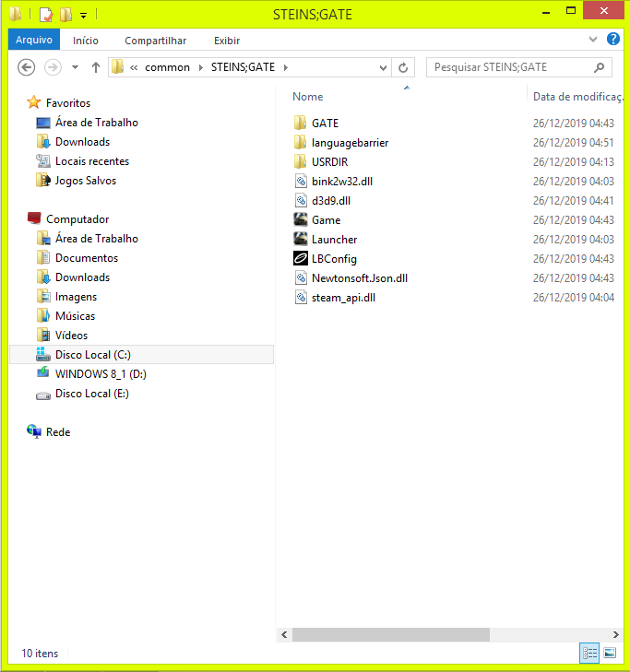
Task: Click the d3d9.dll date 26/12/2019 04:41
Action: 574,201
